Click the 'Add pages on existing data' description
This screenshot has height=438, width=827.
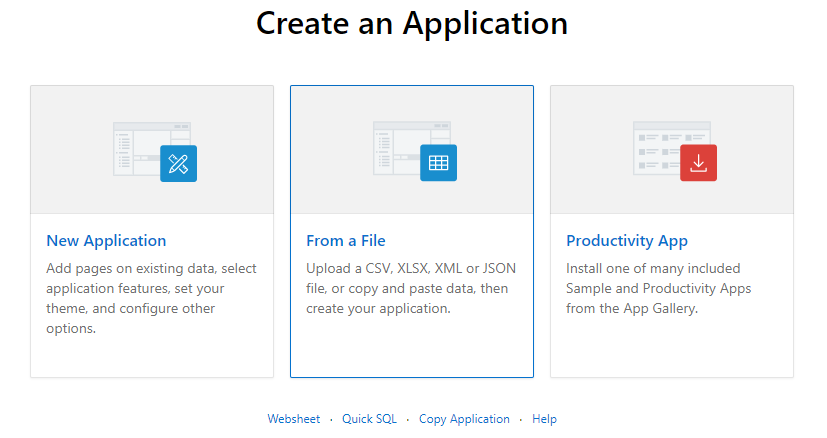coord(151,298)
